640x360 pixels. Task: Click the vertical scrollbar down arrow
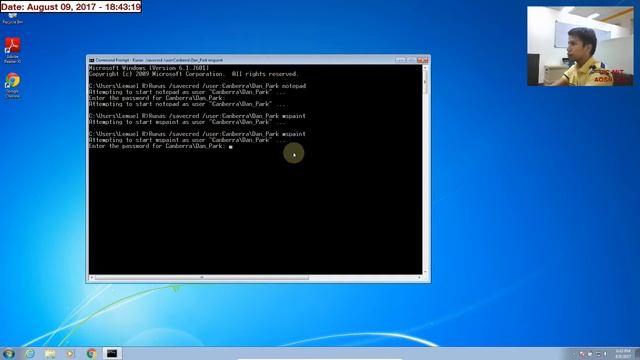tap(425, 271)
